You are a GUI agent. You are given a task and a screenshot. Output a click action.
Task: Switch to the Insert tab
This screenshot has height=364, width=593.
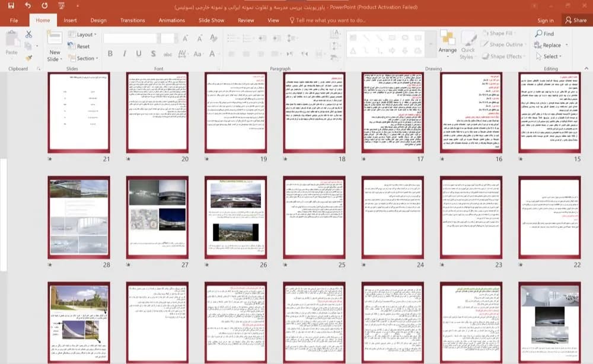tap(70, 20)
